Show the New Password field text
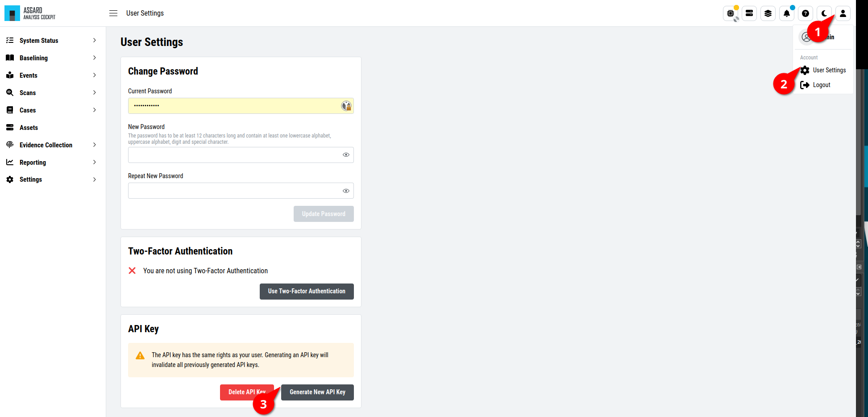868x417 pixels. (346, 155)
